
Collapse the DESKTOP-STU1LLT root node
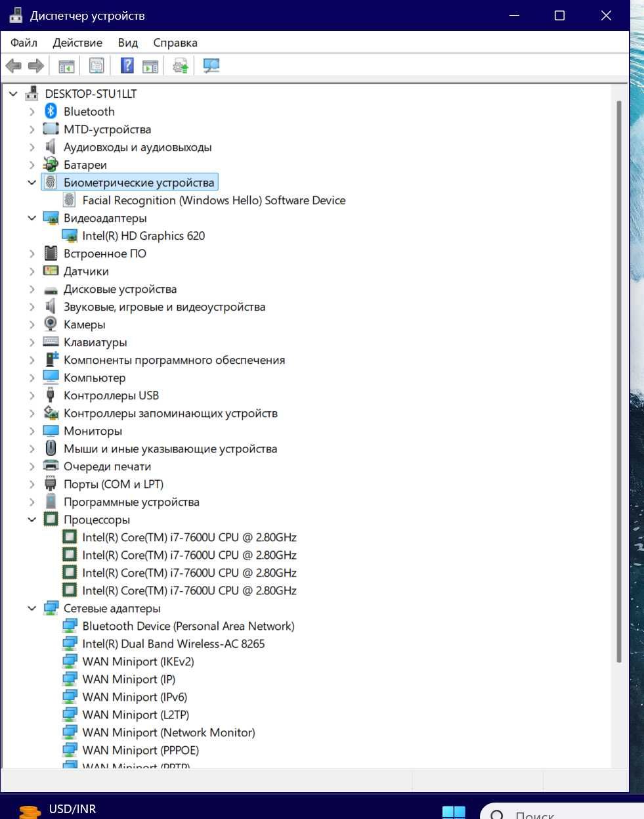(13, 94)
